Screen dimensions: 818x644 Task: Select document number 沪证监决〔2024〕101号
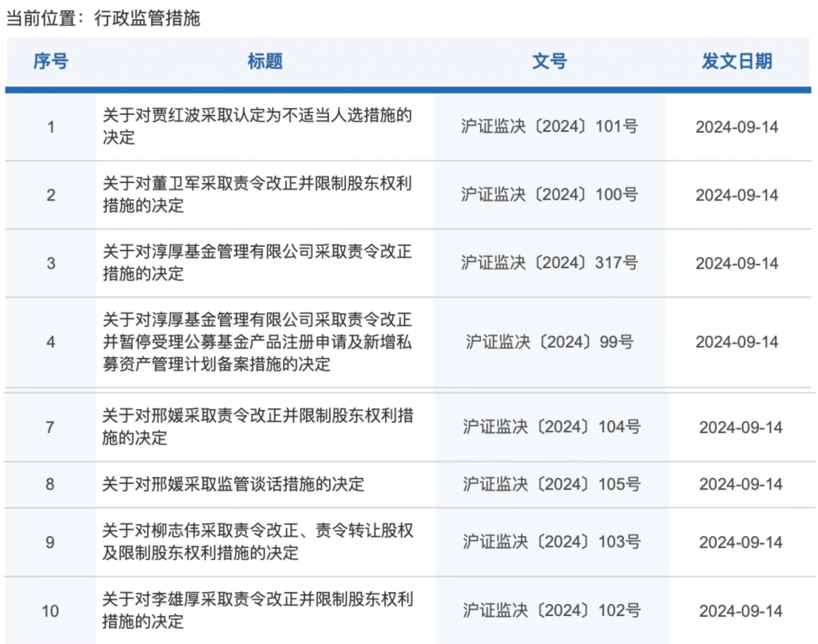550,127
